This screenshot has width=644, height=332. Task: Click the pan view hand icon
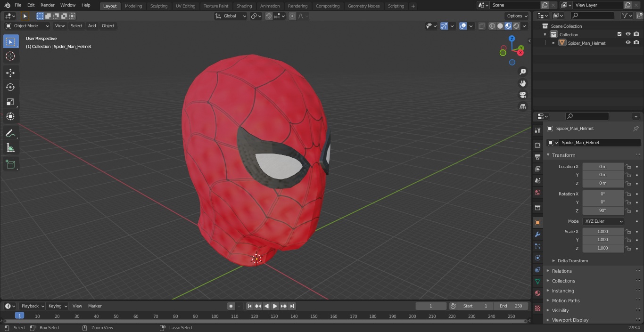[x=523, y=83]
